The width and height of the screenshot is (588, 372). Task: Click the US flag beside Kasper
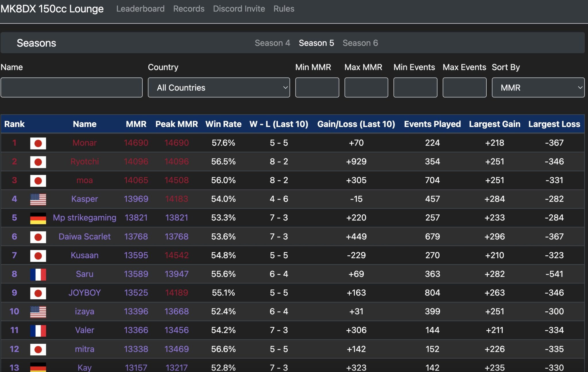[38, 199]
